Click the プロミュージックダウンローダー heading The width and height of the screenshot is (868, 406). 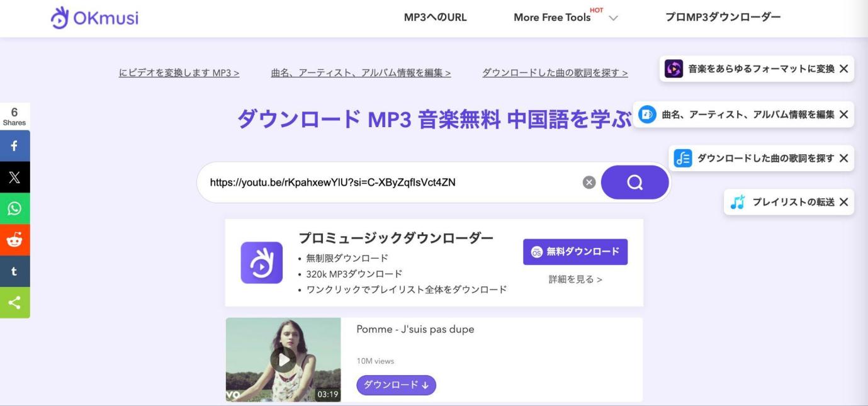pos(396,238)
